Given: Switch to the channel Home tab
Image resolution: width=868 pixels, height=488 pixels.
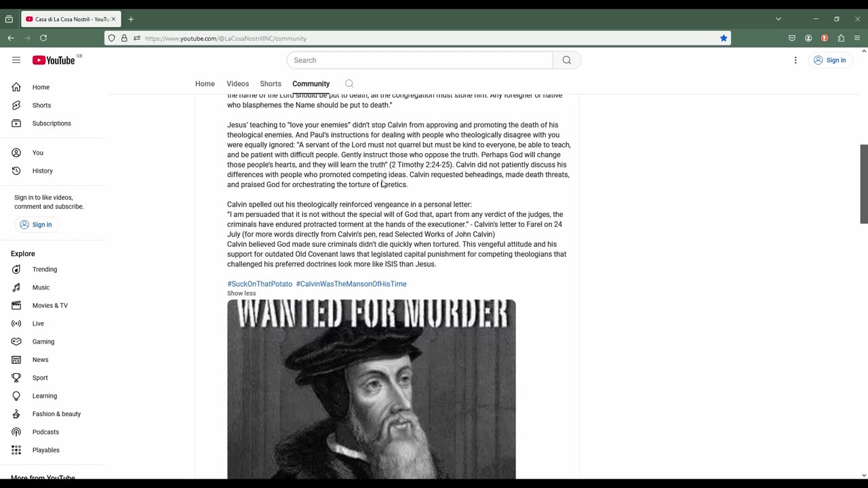Looking at the screenshot, I should coord(205,83).
